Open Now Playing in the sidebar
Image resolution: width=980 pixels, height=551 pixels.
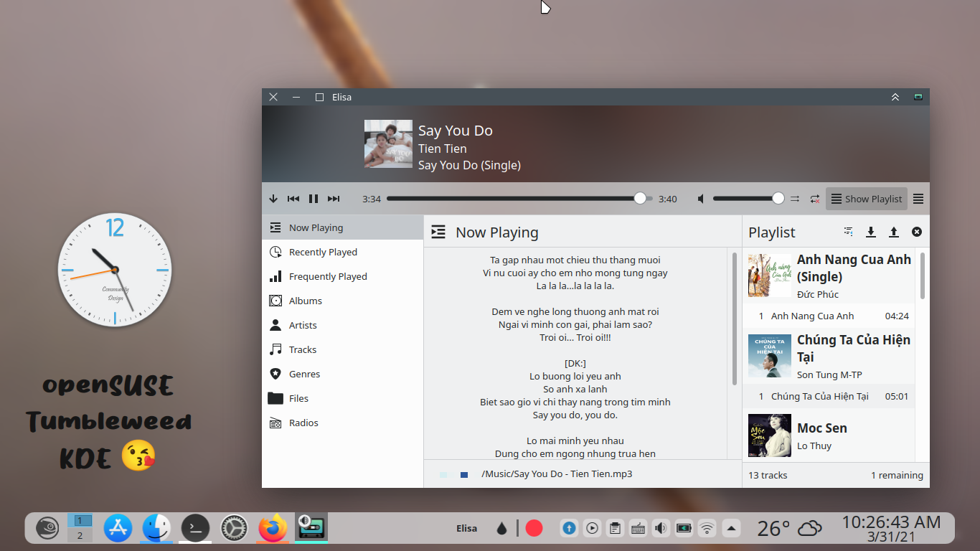coord(343,227)
